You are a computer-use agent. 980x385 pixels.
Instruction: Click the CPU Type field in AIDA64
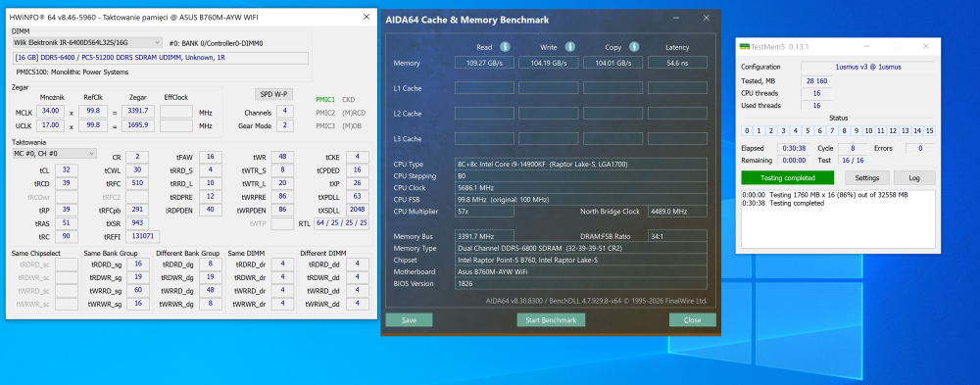[x=580, y=164]
